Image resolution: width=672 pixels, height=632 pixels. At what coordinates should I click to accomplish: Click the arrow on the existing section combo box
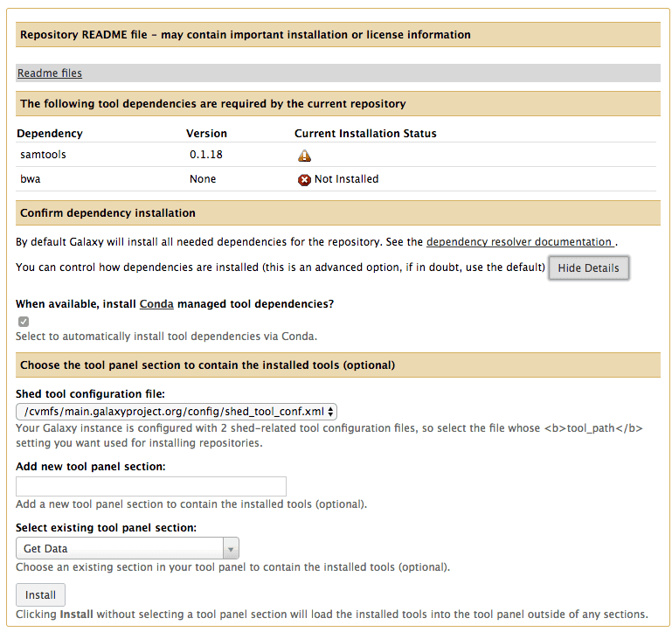231,549
